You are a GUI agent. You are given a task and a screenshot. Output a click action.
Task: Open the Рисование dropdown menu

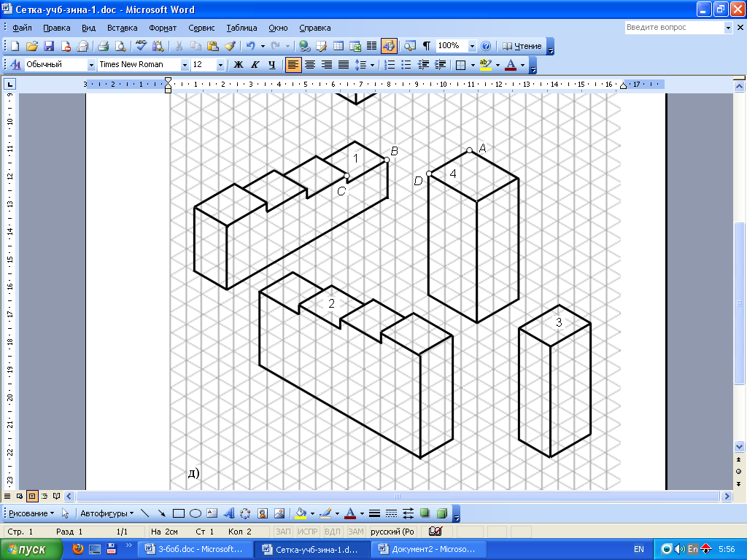[31, 513]
